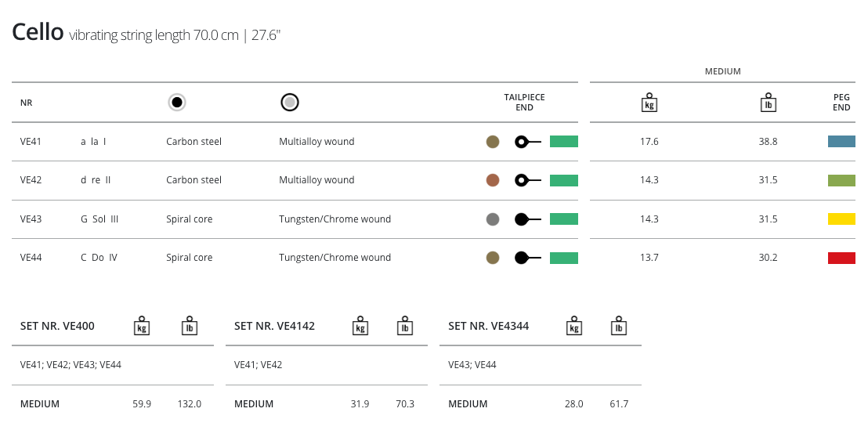Click the reddish-brown tailpiece dot for VE42
Image resolution: width=868 pixels, height=441 pixels.
point(493,180)
